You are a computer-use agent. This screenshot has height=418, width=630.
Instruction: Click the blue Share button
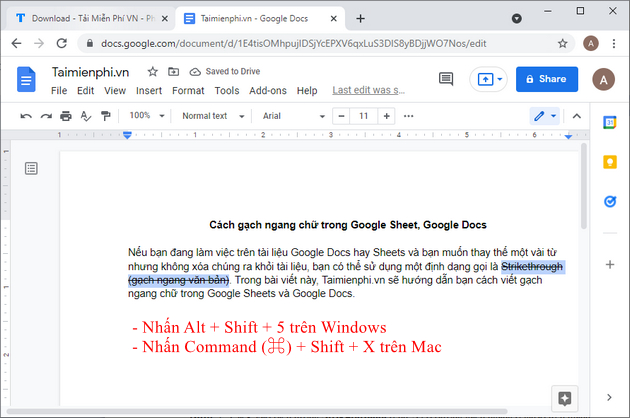[x=547, y=79]
